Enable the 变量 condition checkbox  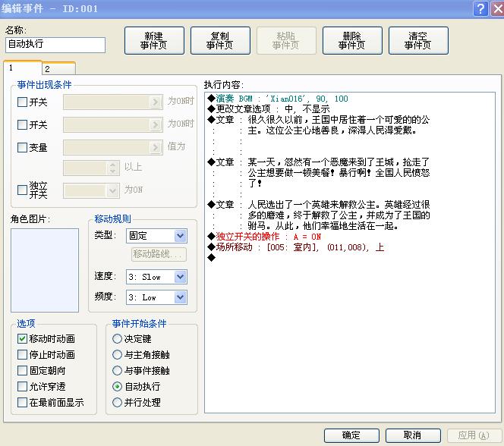22,147
